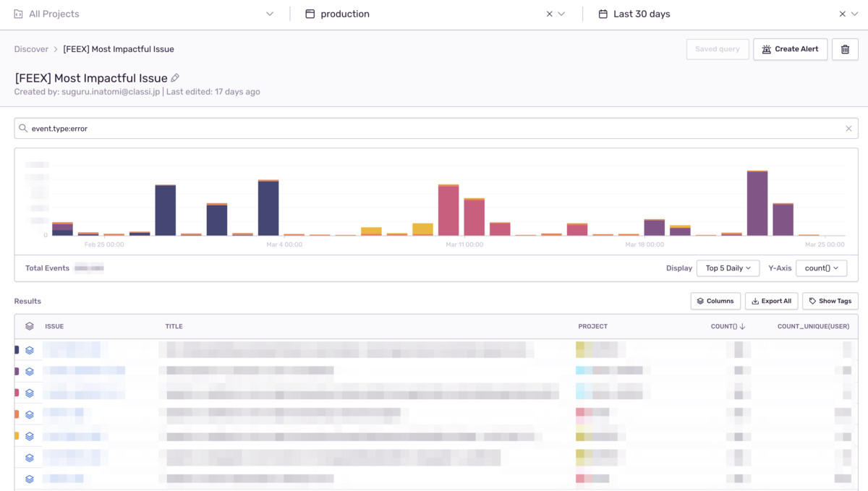This screenshot has height=491, width=868.
Task: Click Export All button
Action: (771, 301)
